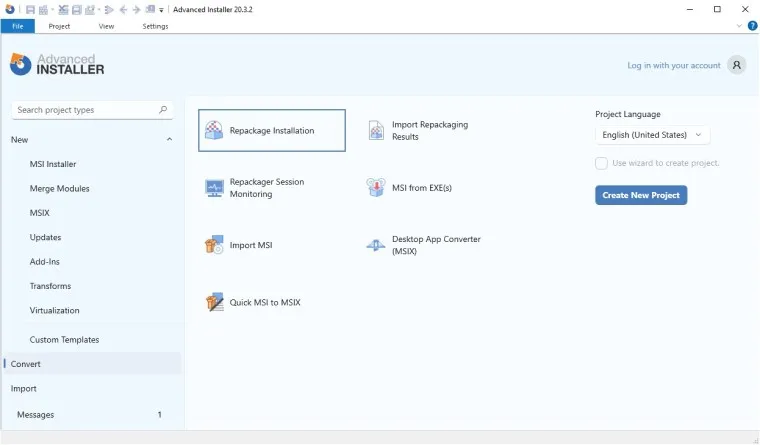This screenshot has width=760, height=445.
Task: Click Create New Project button
Action: coord(641,195)
